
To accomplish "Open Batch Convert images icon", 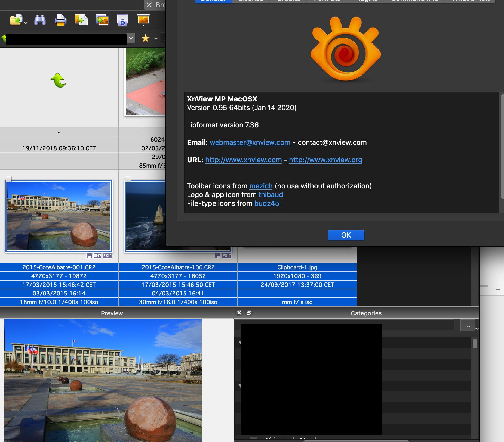I will click(x=102, y=20).
